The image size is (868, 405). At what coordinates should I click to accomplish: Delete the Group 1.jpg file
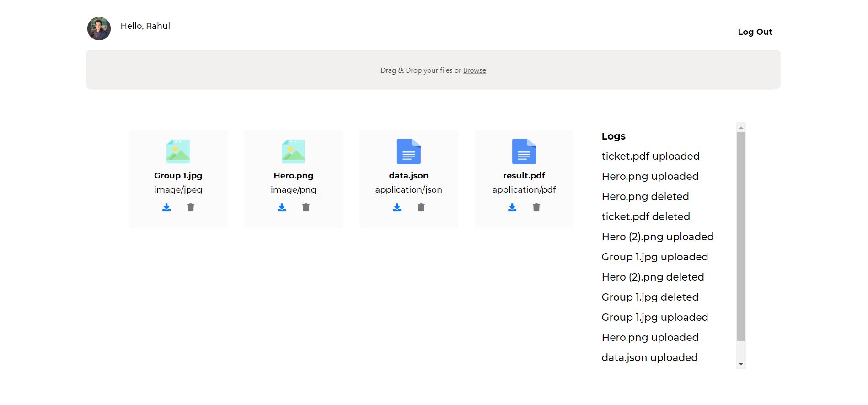tap(191, 208)
